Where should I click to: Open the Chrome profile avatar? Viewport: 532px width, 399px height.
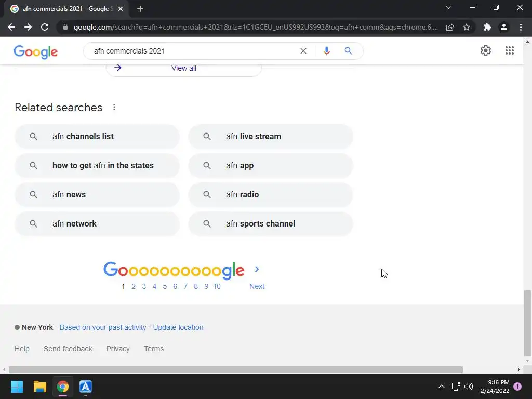(x=504, y=27)
